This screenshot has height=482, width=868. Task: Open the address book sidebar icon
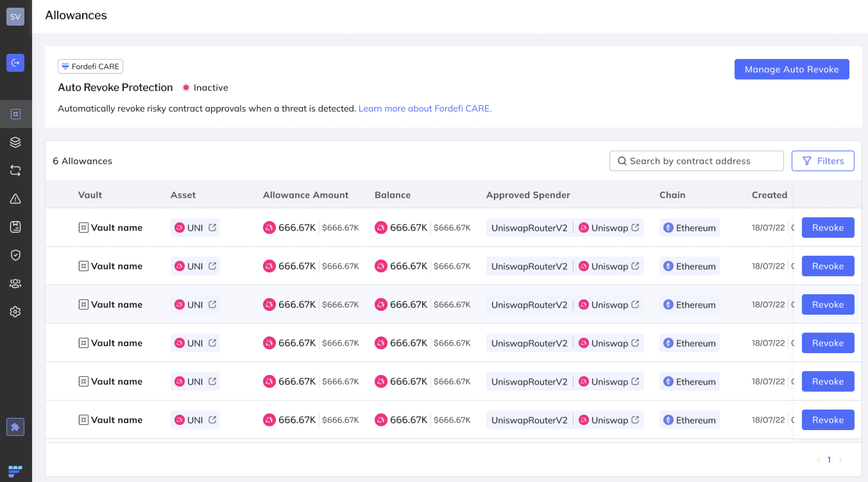(x=15, y=227)
